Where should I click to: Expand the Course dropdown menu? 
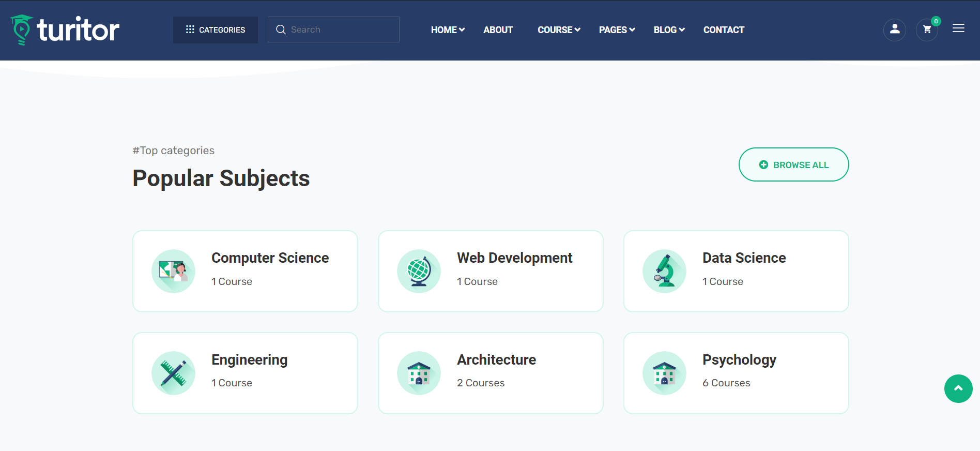[x=559, y=30]
